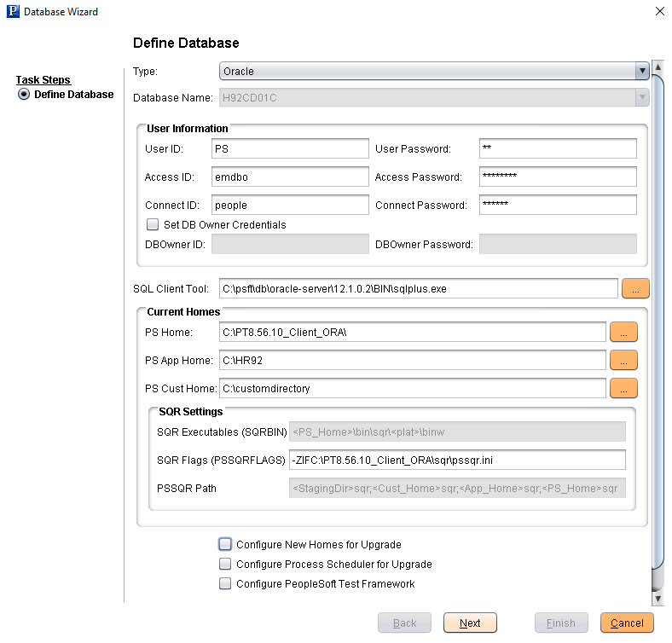
Task: Click the PSSQR Path field
Action: tap(457, 488)
